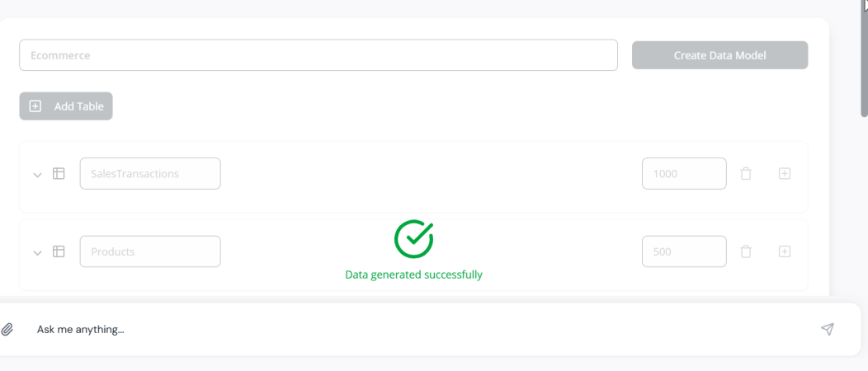
Task: Delete the Products table with trash icon
Action: 746,251
